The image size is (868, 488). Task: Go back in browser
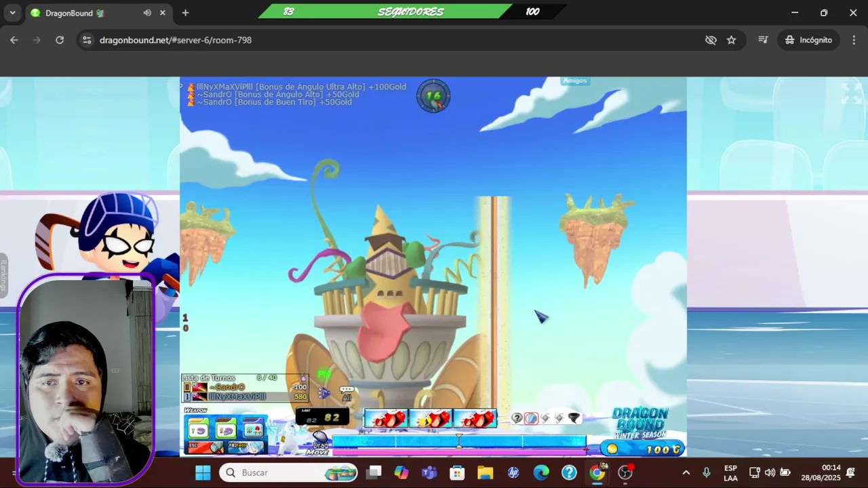[14, 40]
